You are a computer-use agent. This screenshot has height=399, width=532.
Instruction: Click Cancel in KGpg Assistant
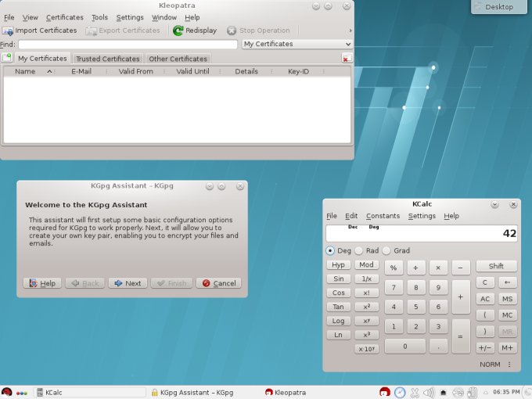point(219,283)
